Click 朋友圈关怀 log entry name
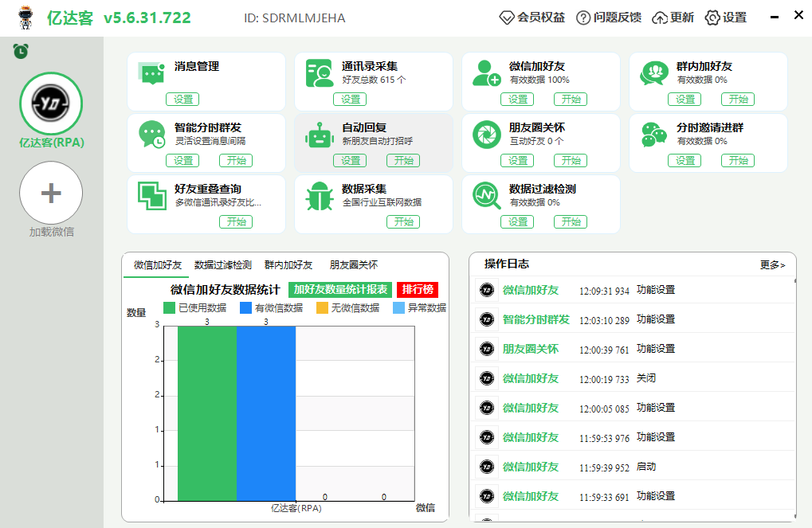The image size is (812, 528). pyautogui.click(x=530, y=349)
